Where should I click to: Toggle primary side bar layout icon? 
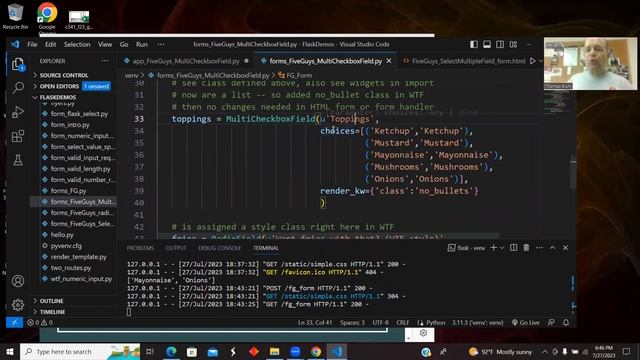pos(474,44)
